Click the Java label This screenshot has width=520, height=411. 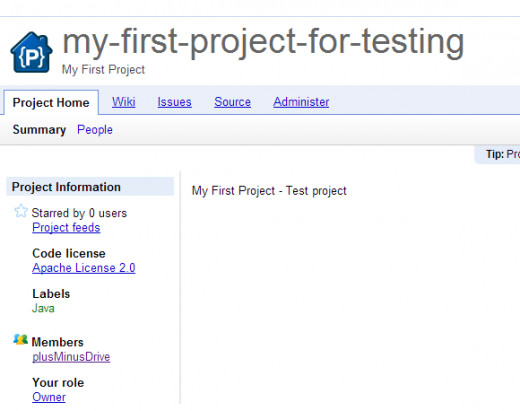point(43,308)
